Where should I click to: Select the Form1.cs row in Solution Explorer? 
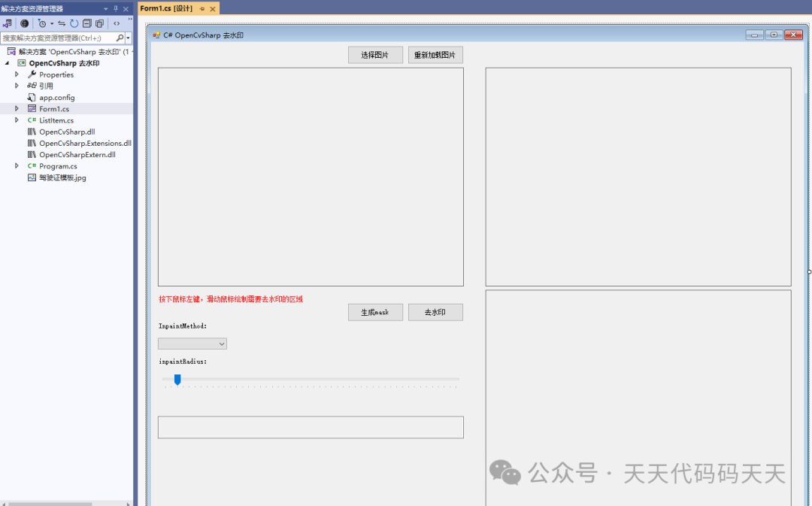coord(66,109)
